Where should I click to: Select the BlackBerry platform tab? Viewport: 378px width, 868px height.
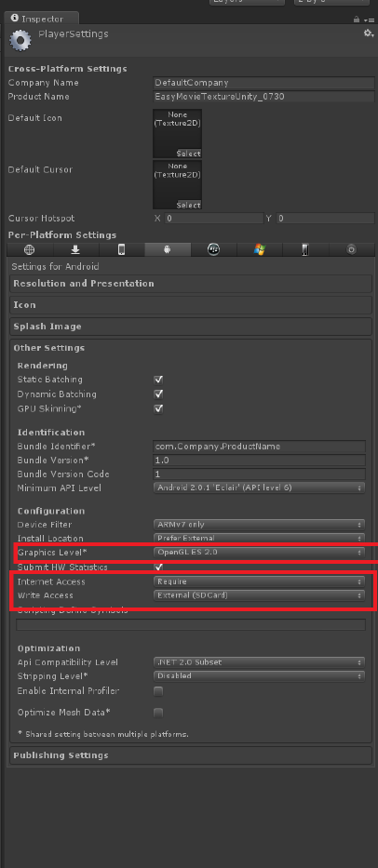(213, 249)
